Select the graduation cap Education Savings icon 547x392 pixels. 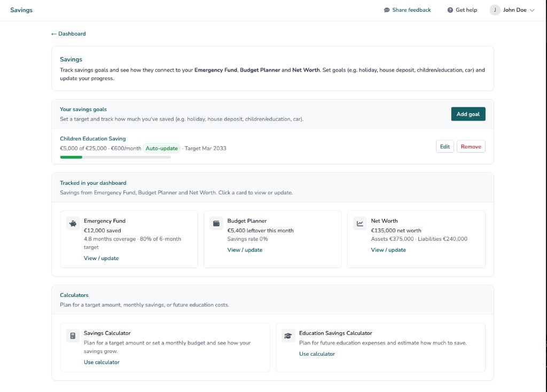click(x=288, y=335)
